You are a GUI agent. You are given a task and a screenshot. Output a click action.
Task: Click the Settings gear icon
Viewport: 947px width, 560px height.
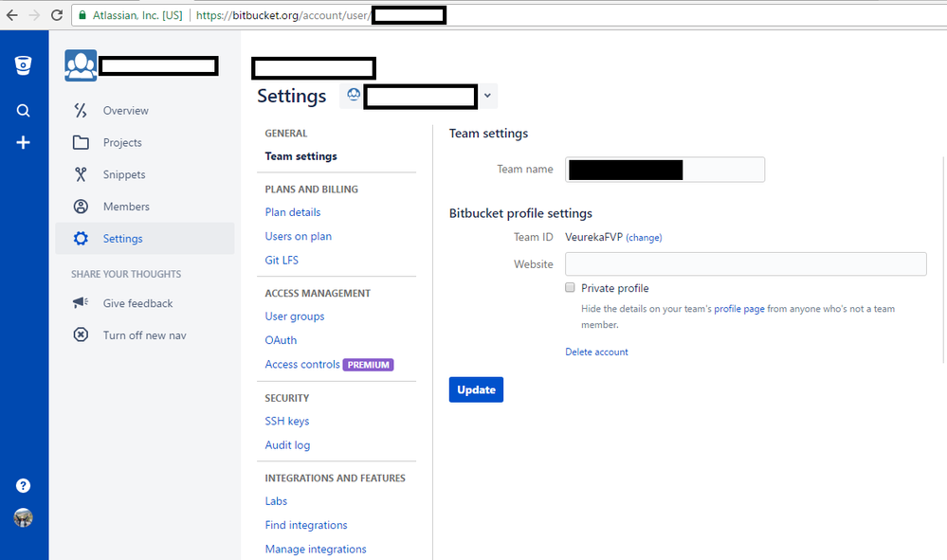[81, 239]
